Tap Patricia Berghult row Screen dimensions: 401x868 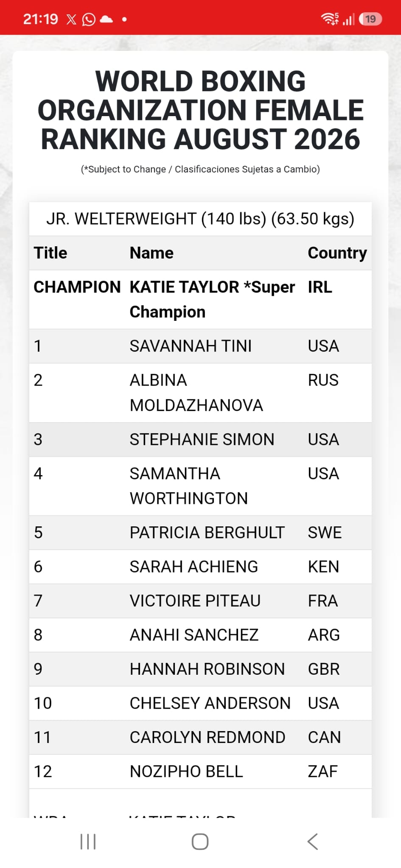[200, 533]
